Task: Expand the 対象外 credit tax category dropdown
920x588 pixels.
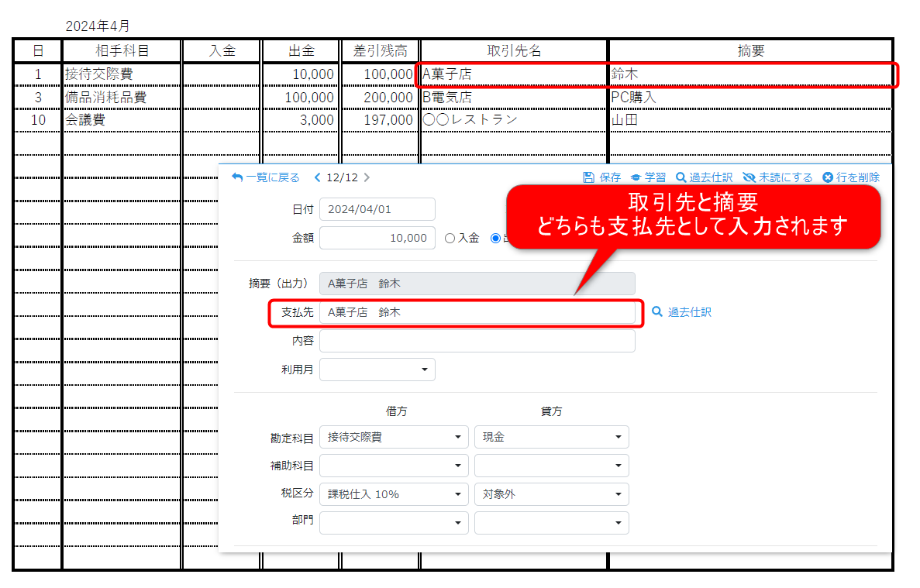Action: click(551, 493)
